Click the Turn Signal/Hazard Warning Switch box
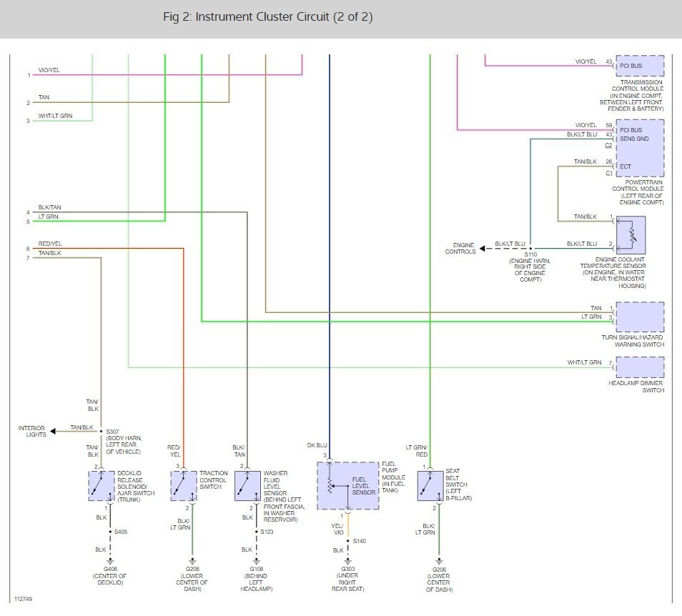Viewport: 682px width, 616px height. (640, 317)
